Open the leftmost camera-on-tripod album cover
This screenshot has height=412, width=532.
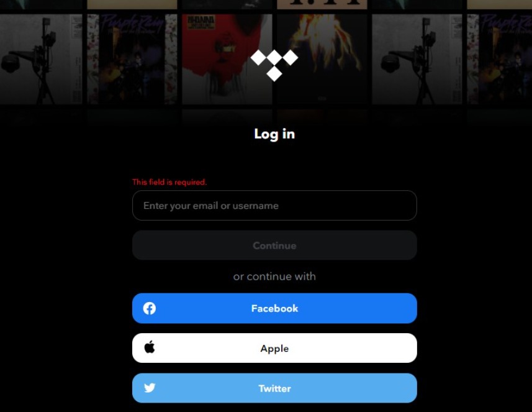41,59
